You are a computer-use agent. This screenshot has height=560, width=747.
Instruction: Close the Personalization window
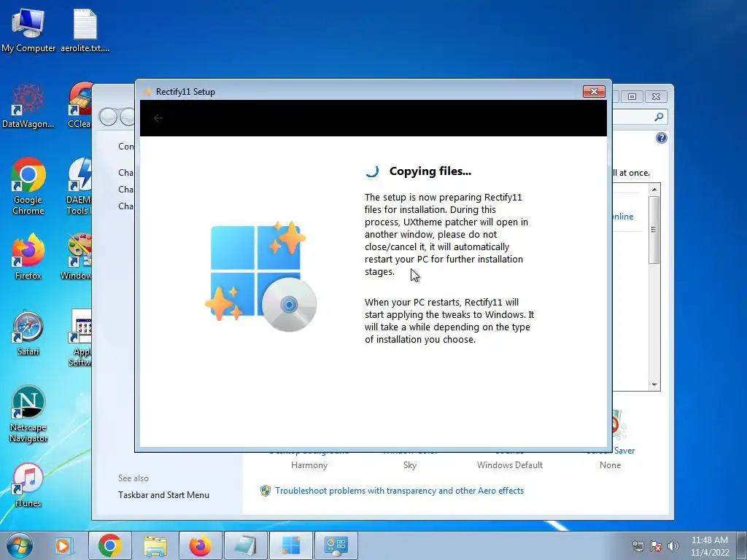tap(656, 97)
